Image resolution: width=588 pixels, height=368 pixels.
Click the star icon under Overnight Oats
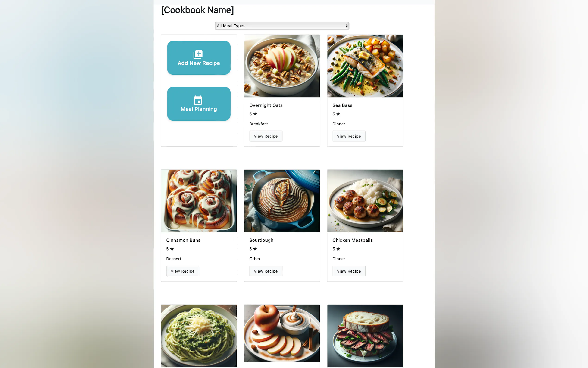pyautogui.click(x=255, y=114)
